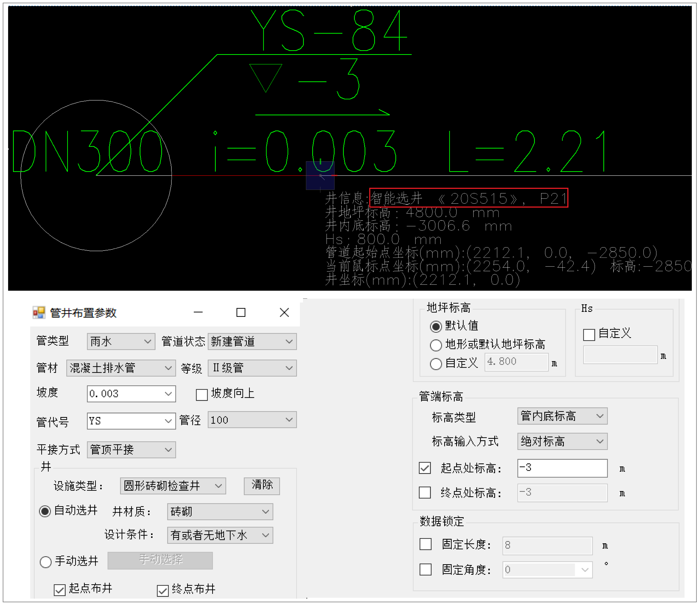Click the 管井布置参数 dialog title icon
Viewport: 700px width, 605px height.
point(39,313)
